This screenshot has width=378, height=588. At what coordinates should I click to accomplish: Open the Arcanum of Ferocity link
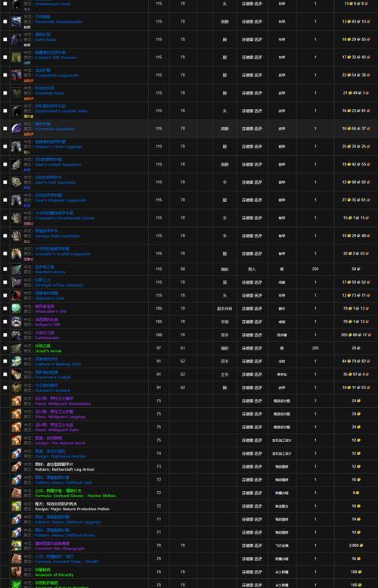pyautogui.click(x=54, y=574)
